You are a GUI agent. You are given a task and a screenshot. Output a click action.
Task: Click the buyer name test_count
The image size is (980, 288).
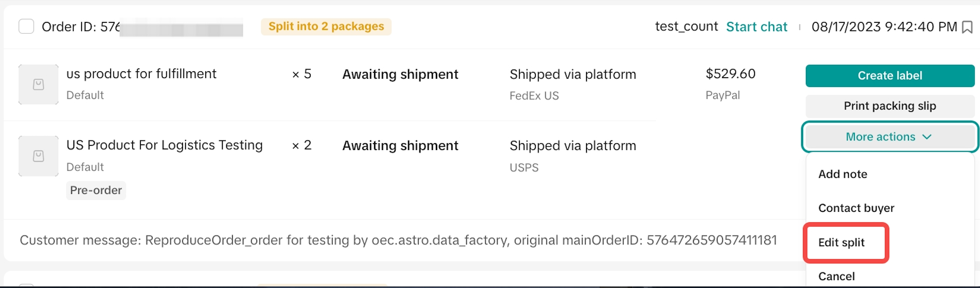click(x=686, y=26)
